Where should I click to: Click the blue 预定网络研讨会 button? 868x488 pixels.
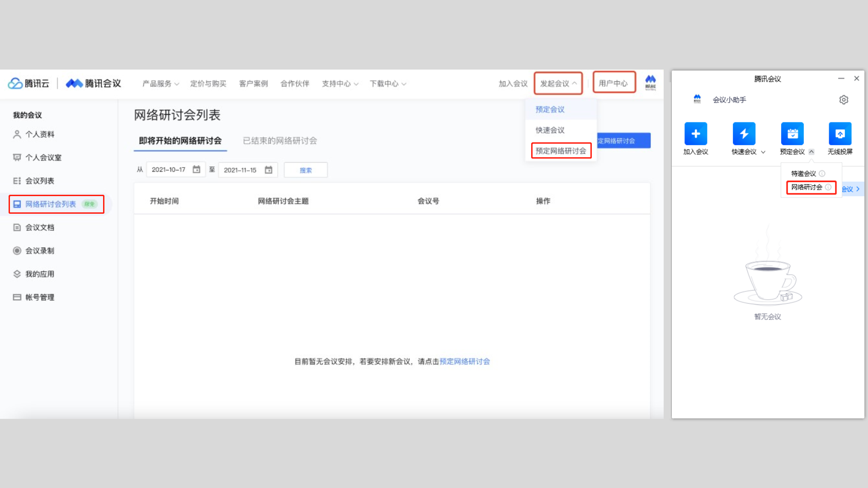[x=624, y=141]
